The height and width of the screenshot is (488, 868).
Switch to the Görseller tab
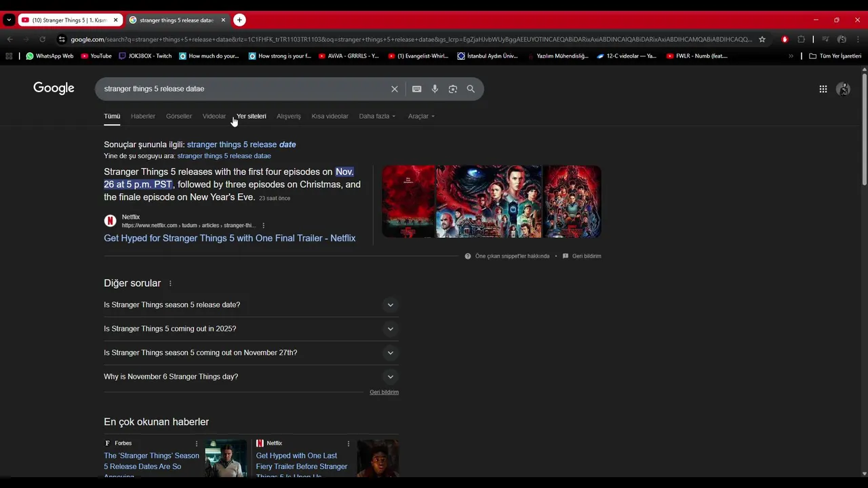[x=179, y=117]
